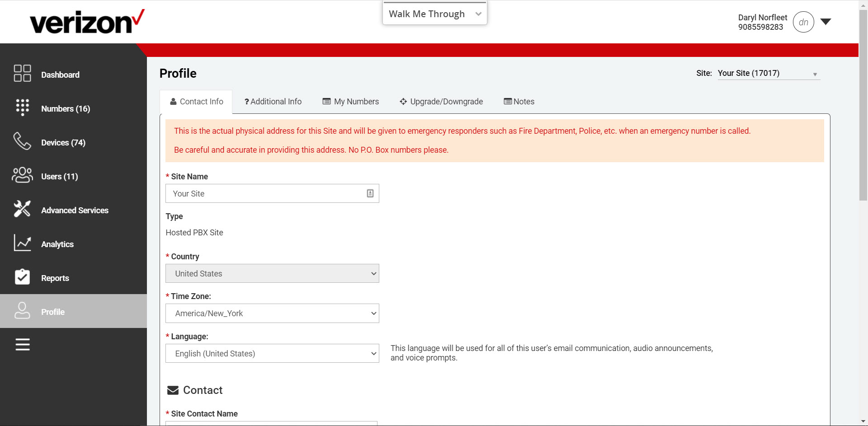Click the account number 9085598283
This screenshot has height=426, width=868.
(x=760, y=27)
